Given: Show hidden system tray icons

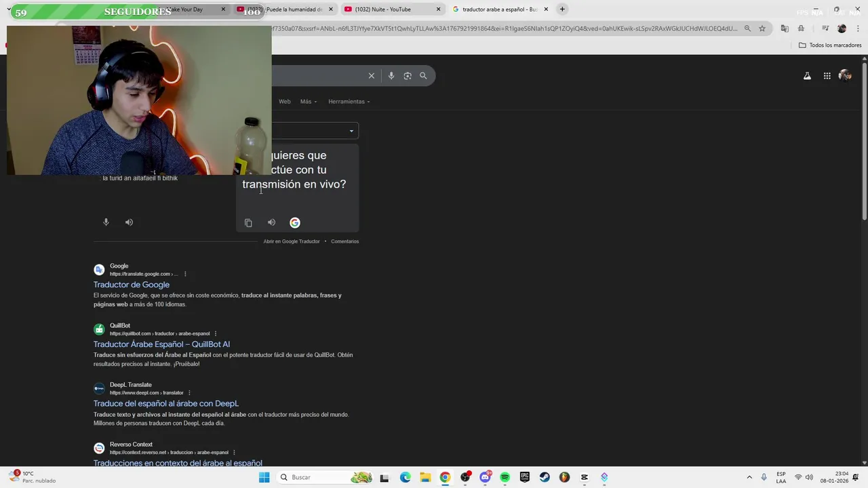Looking at the screenshot, I should pyautogui.click(x=749, y=477).
